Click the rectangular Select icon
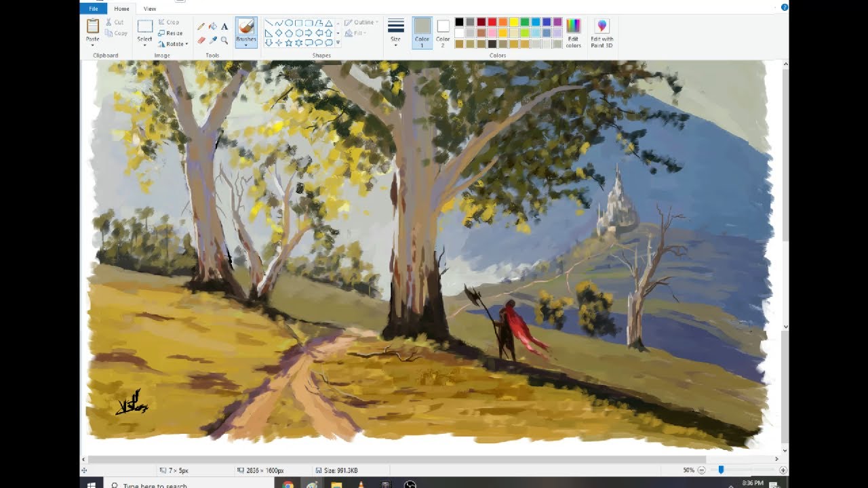This screenshot has width=868, height=488. coord(145,26)
